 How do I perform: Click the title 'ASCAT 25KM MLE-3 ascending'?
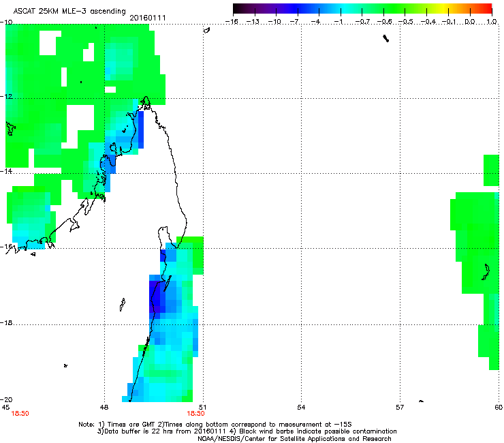(x=69, y=11)
